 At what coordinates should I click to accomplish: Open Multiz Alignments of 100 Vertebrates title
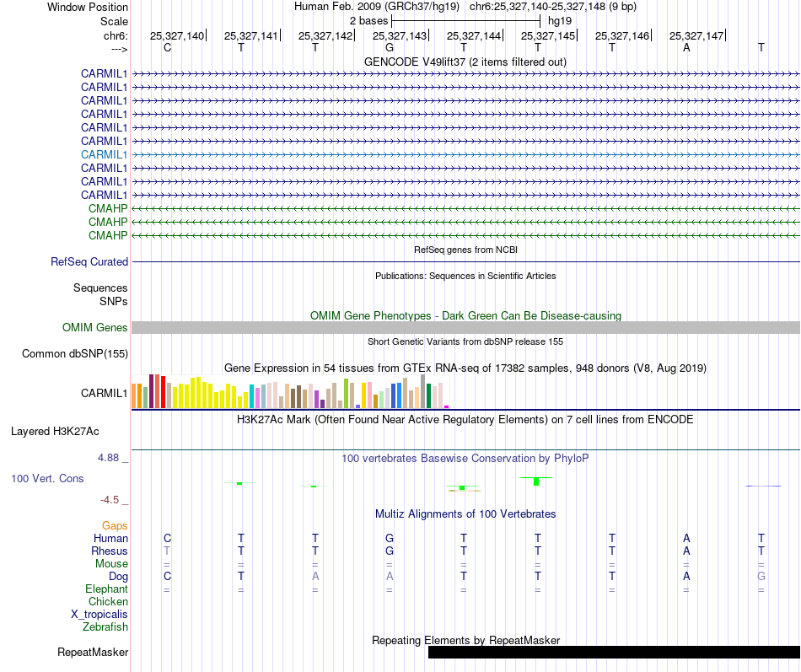[465, 514]
